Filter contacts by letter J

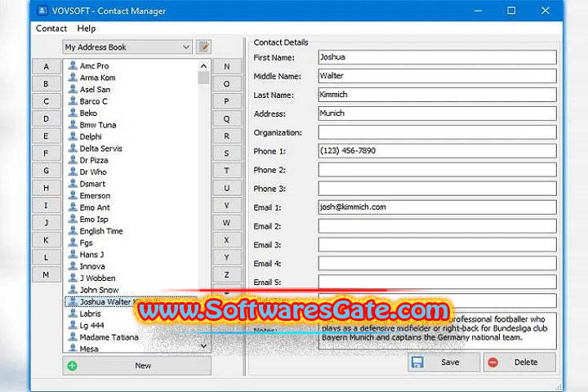(46, 223)
